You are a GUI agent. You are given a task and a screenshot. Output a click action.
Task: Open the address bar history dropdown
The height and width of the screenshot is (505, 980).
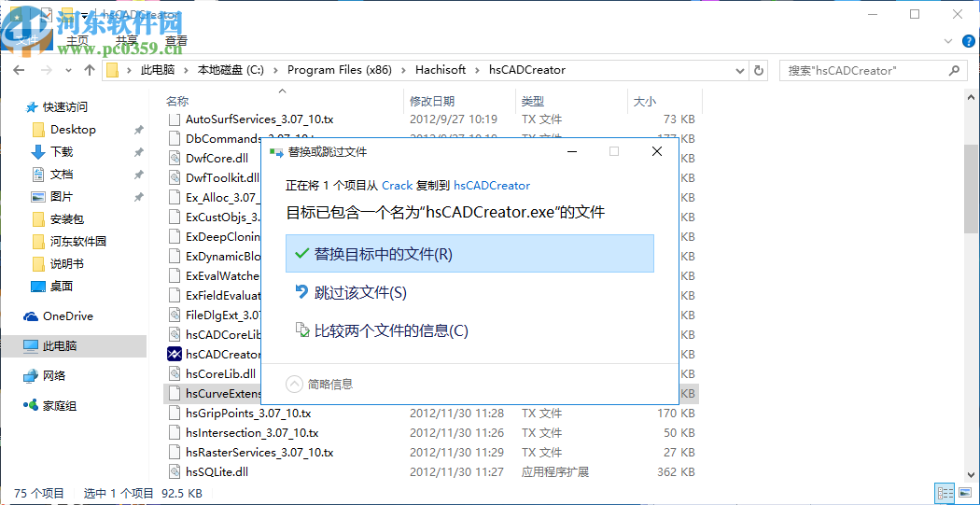[742, 70]
